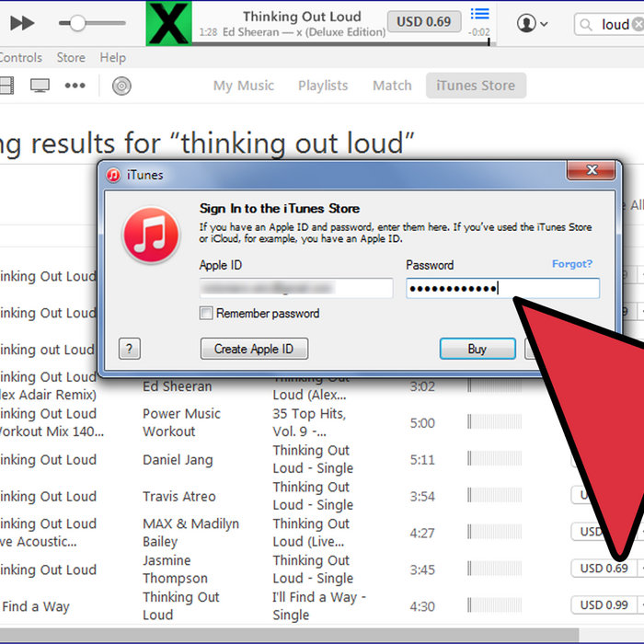Select the Daniel Jang artist entry

click(x=178, y=460)
